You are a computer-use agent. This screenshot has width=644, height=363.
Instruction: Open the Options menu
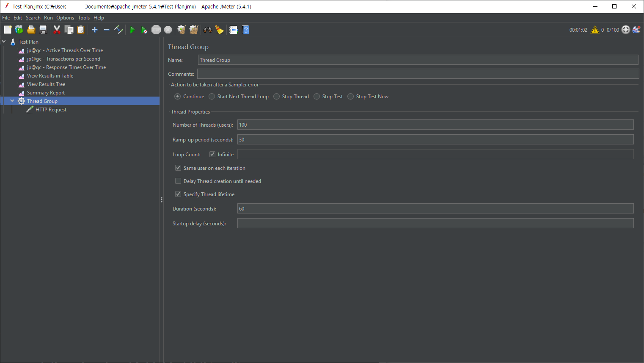(65, 18)
